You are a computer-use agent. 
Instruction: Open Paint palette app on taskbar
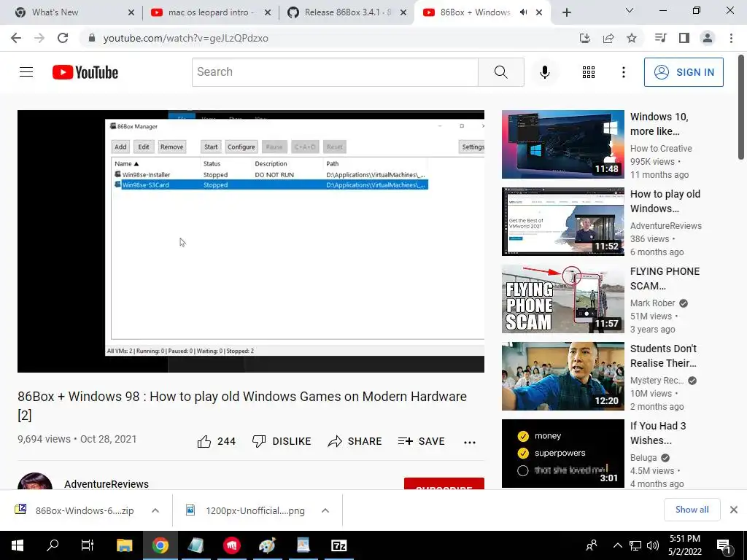pyautogui.click(x=267, y=545)
